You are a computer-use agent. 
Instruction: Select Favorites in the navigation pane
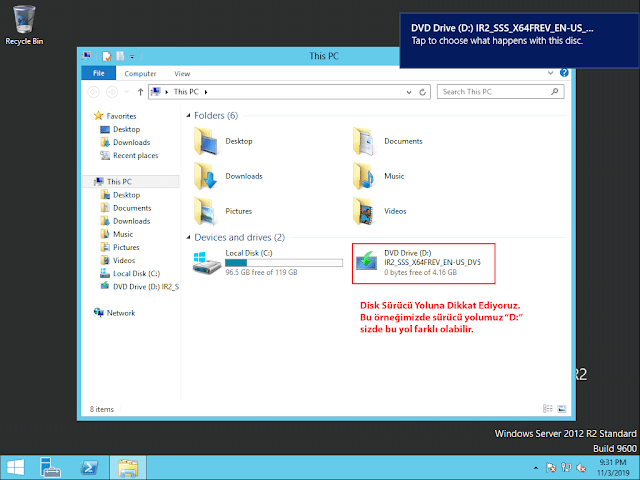115,116
